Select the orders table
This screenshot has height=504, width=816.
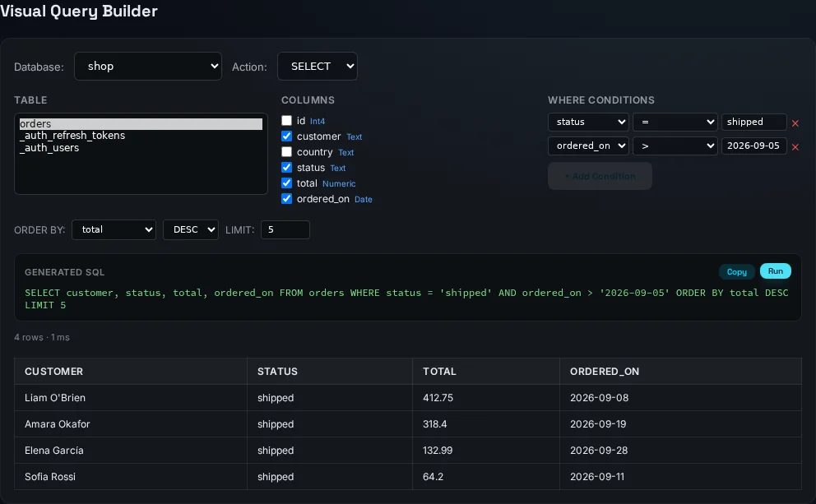(141, 124)
